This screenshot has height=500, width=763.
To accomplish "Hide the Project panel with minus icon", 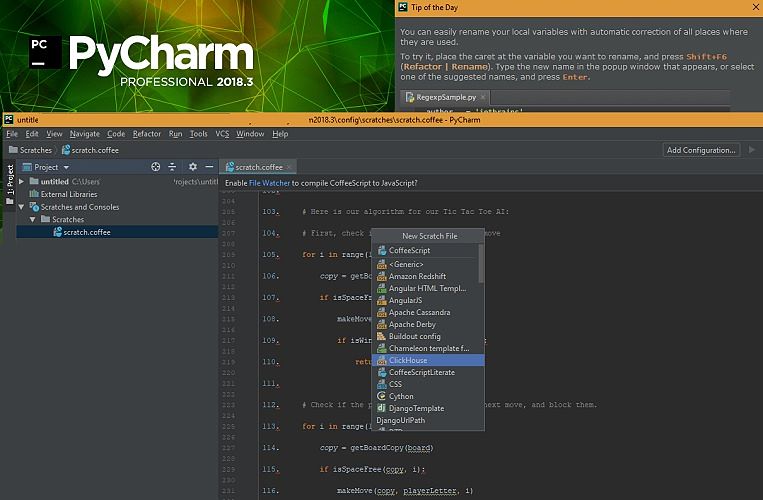I will click(x=209, y=167).
